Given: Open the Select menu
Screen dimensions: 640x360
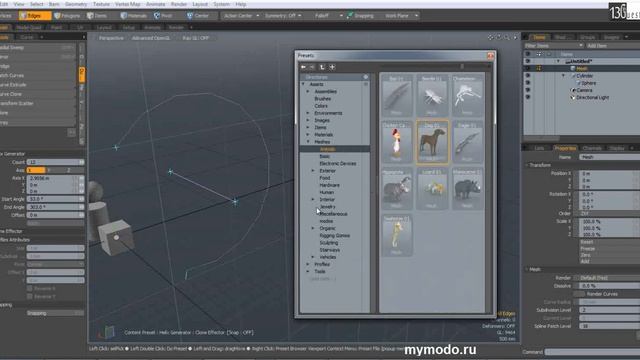Looking at the screenshot, I should click(x=36, y=4).
